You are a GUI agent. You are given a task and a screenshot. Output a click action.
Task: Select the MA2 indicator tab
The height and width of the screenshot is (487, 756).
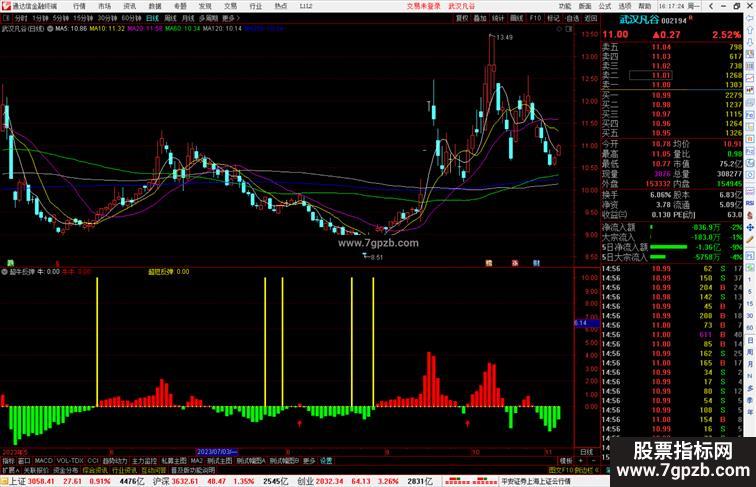[197, 461]
